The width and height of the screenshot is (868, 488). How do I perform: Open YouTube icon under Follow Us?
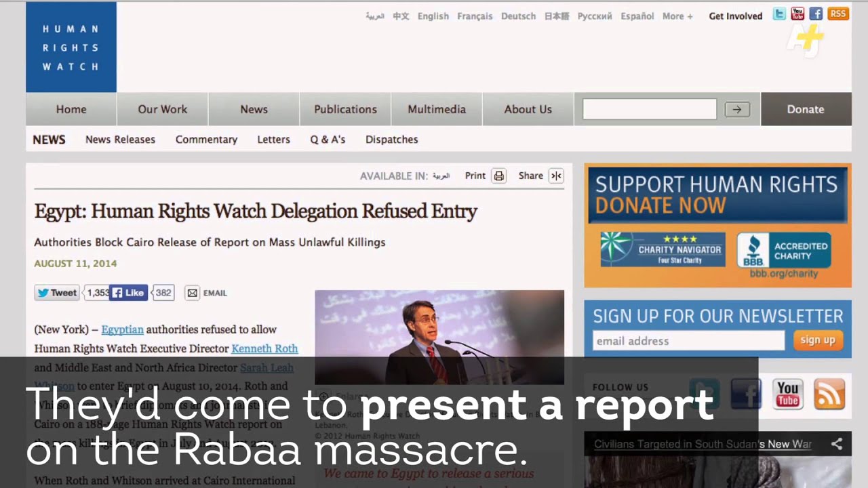(788, 393)
